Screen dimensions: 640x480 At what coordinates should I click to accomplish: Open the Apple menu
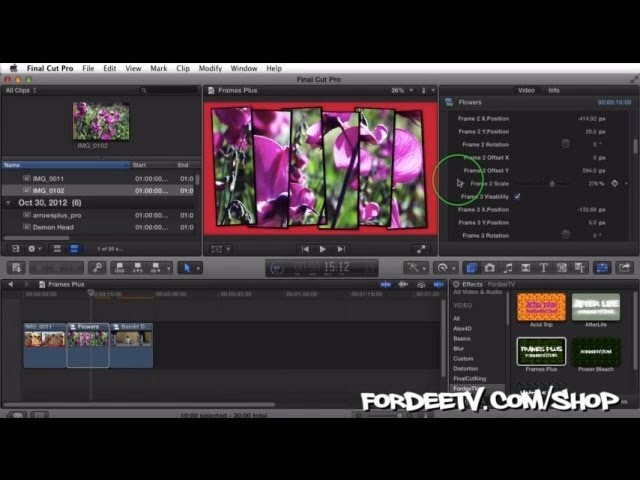[13, 68]
